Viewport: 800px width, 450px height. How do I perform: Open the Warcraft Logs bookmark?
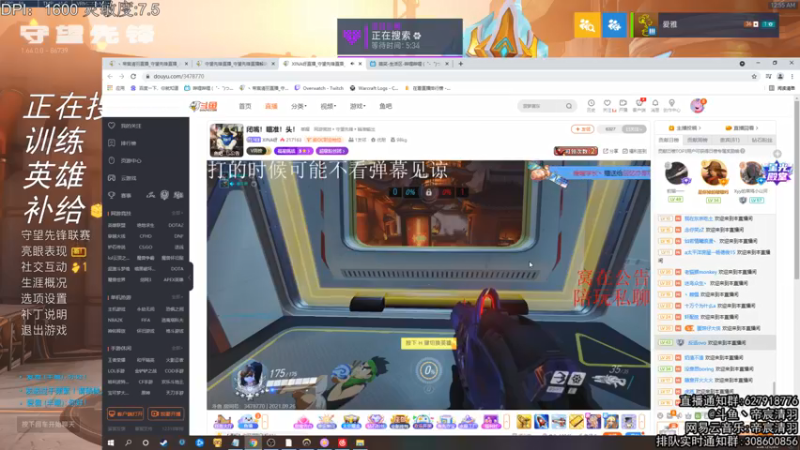[373, 88]
